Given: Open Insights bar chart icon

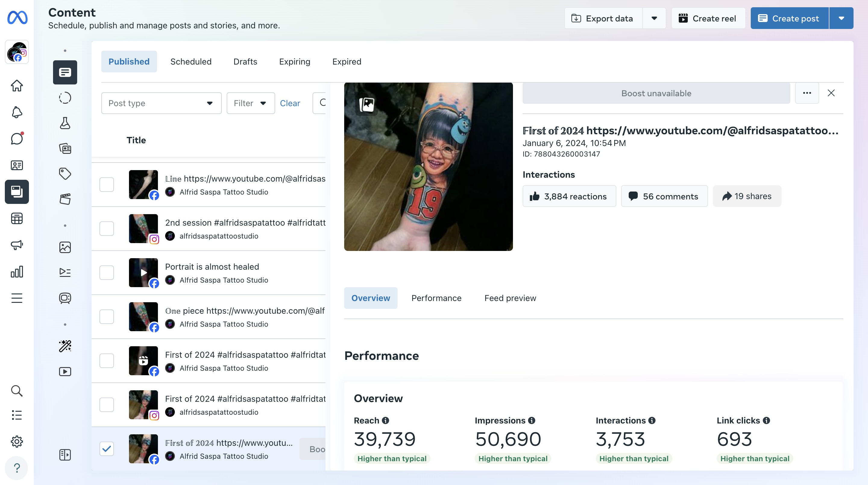Looking at the screenshot, I should click(17, 271).
